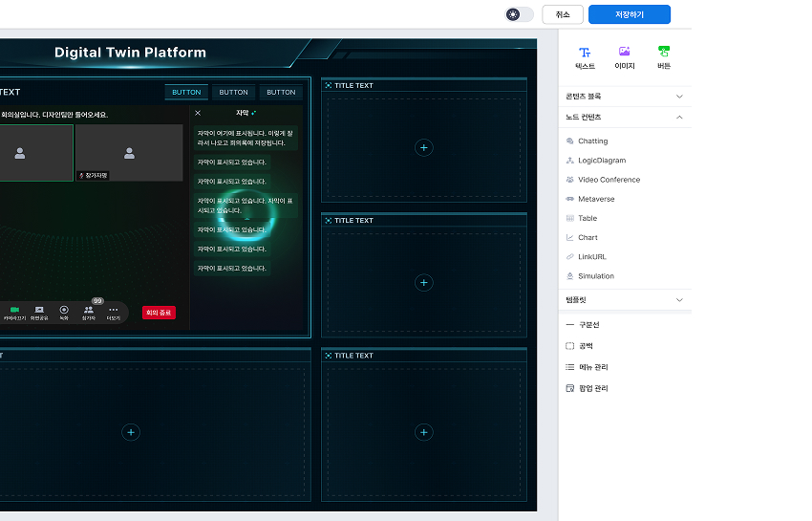The height and width of the screenshot is (521, 812).
Task: Click the 취소 cancel button
Action: click(x=563, y=14)
